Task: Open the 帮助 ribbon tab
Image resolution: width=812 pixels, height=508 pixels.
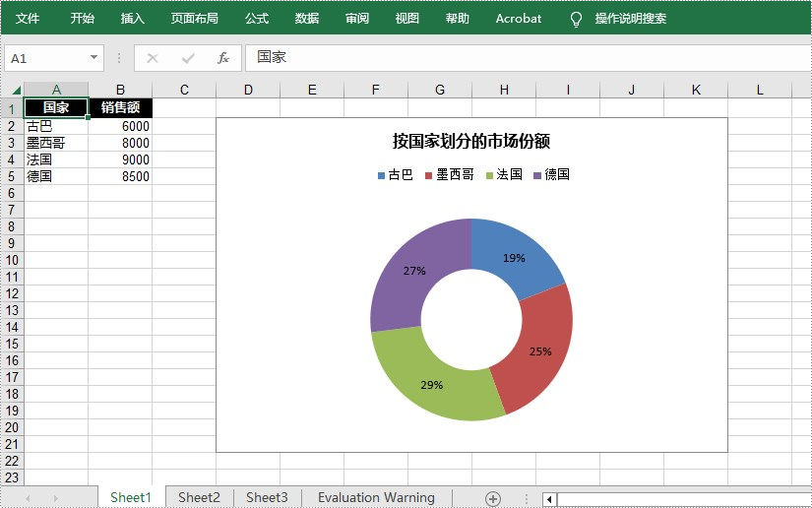Action: [x=458, y=19]
